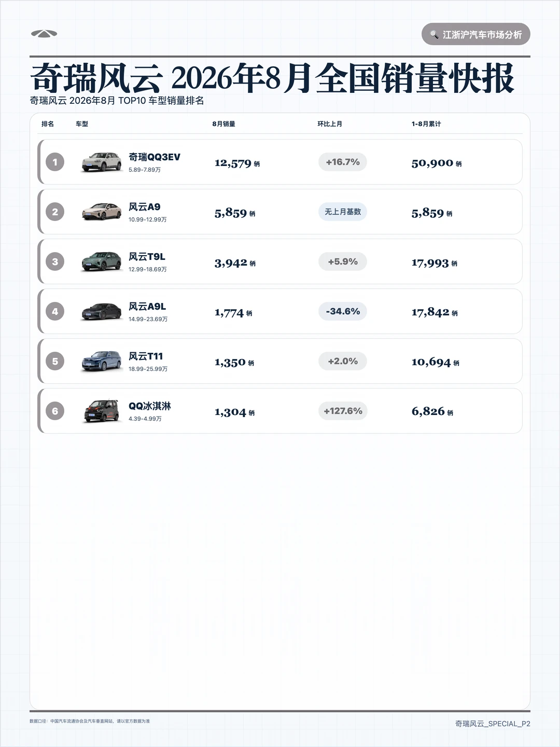Open the 江浙沪汽车市场分析 tag button
Image resolution: width=560 pixels, height=747 pixels.
pyautogui.click(x=475, y=34)
